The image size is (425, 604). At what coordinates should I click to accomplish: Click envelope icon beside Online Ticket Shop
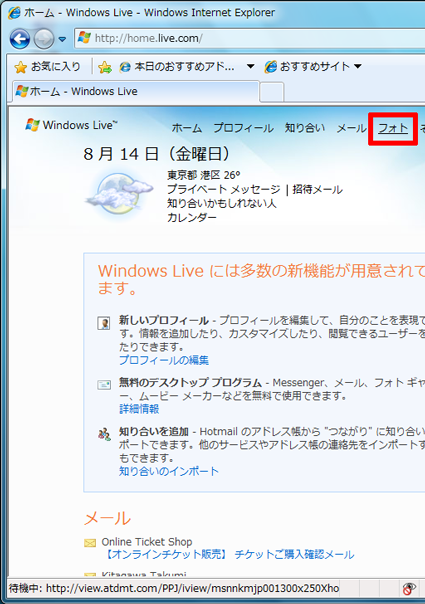[x=90, y=543]
